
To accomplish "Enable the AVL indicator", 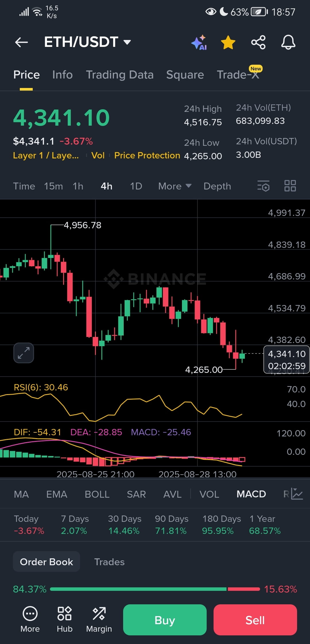I will [173, 494].
